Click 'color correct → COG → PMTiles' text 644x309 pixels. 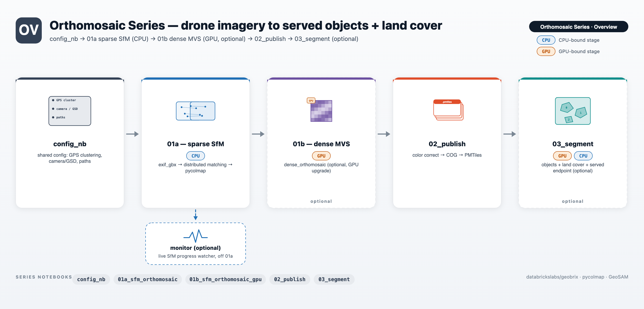click(x=447, y=155)
